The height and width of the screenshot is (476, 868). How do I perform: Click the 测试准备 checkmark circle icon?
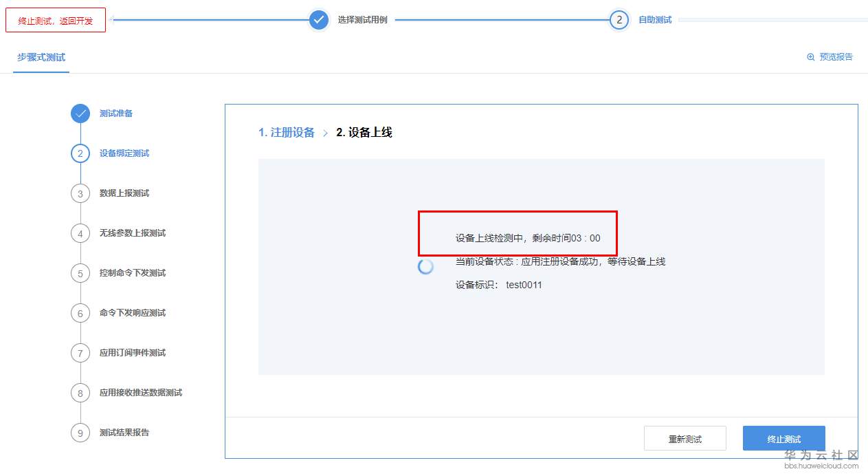click(x=80, y=113)
